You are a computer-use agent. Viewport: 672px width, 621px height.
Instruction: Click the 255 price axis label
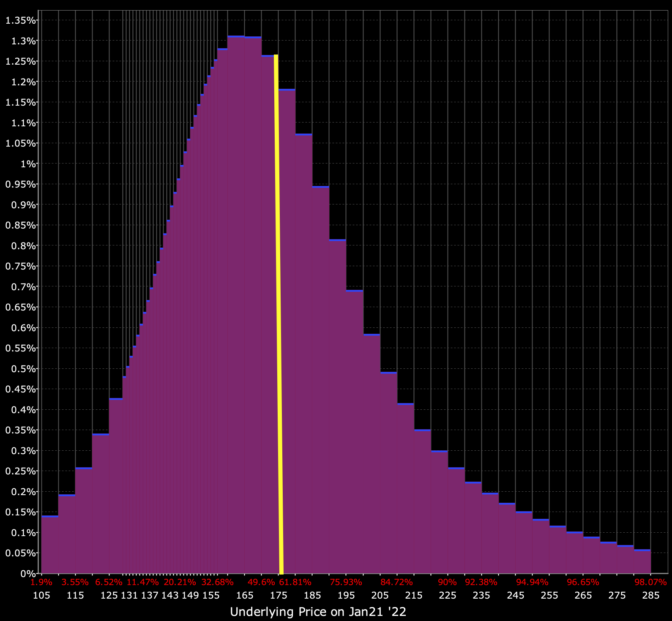(x=549, y=595)
